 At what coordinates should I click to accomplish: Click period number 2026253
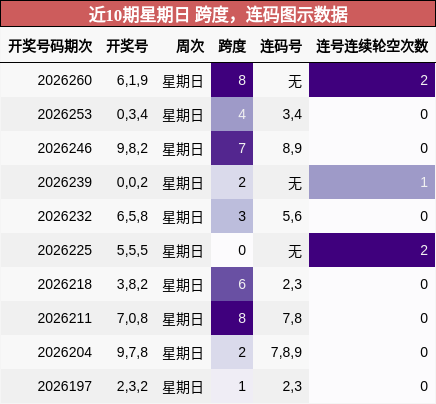click(x=65, y=114)
